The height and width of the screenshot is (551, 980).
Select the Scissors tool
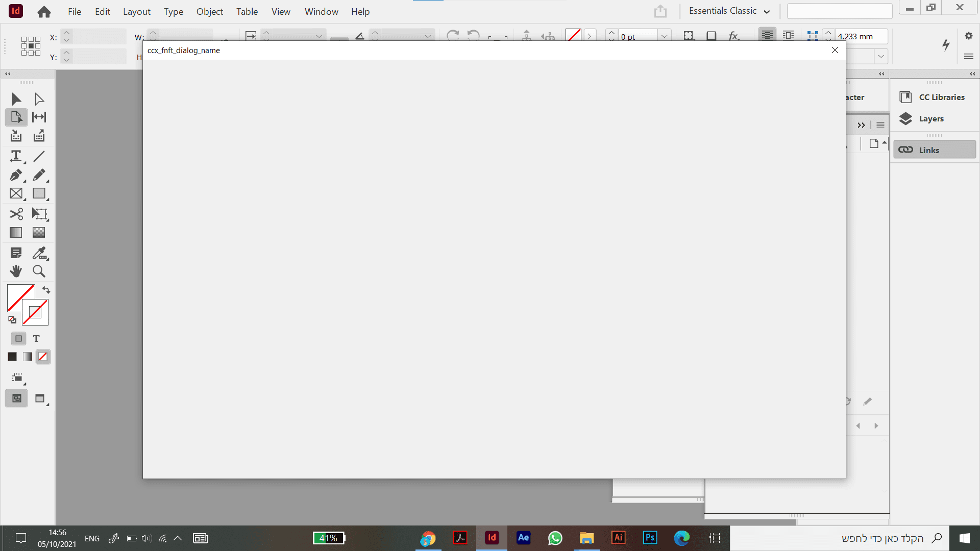(x=16, y=214)
